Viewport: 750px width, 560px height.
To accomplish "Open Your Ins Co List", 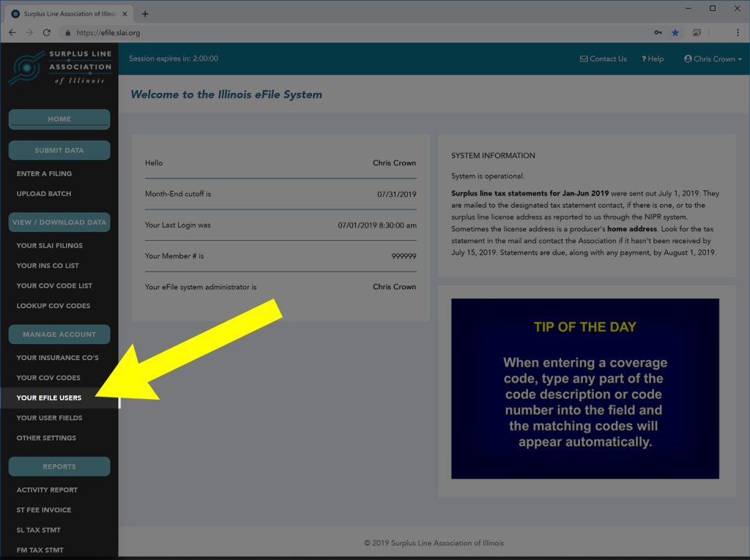I will (x=48, y=266).
